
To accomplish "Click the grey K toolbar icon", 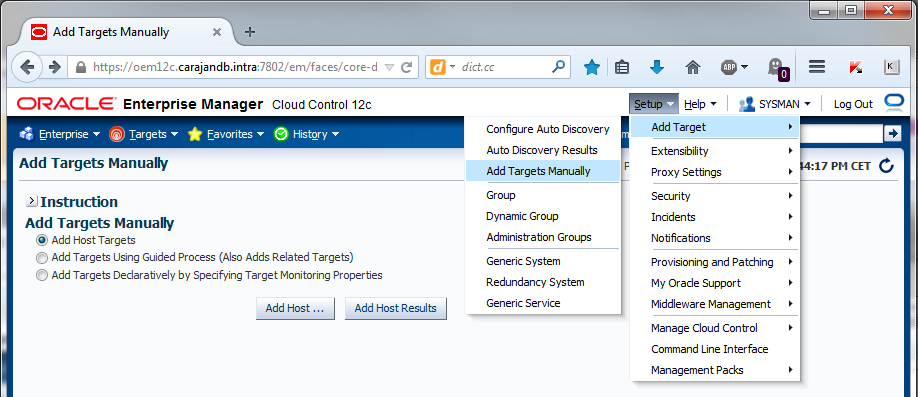I will coord(891,67).
